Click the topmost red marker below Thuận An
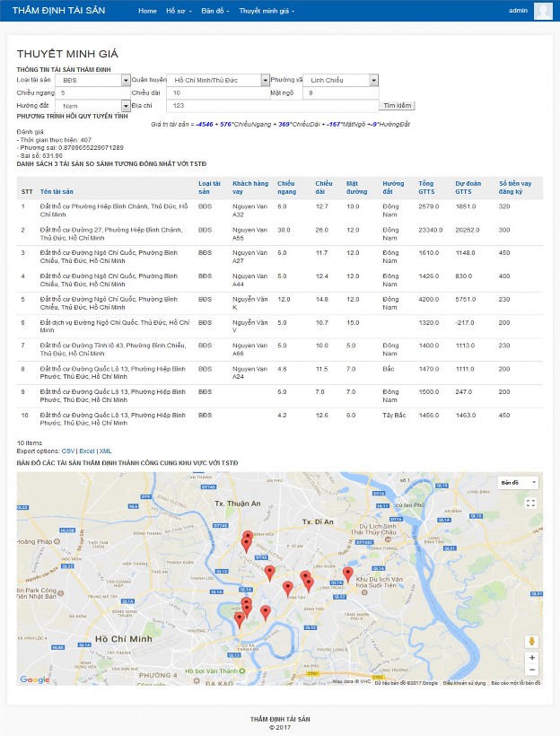 248,537
